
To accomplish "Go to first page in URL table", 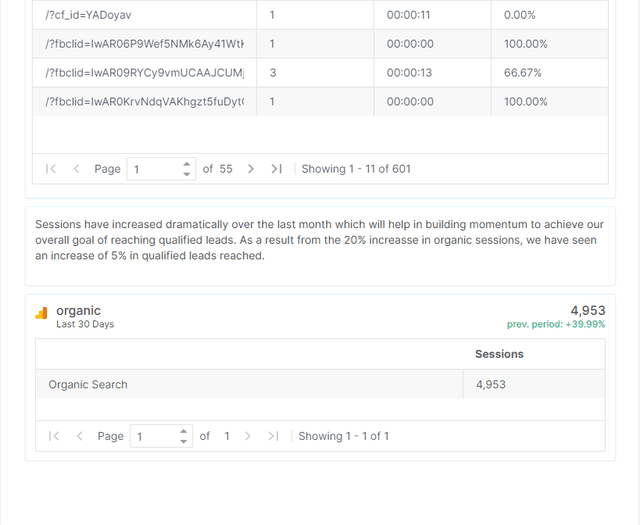I will click(51, 169).
